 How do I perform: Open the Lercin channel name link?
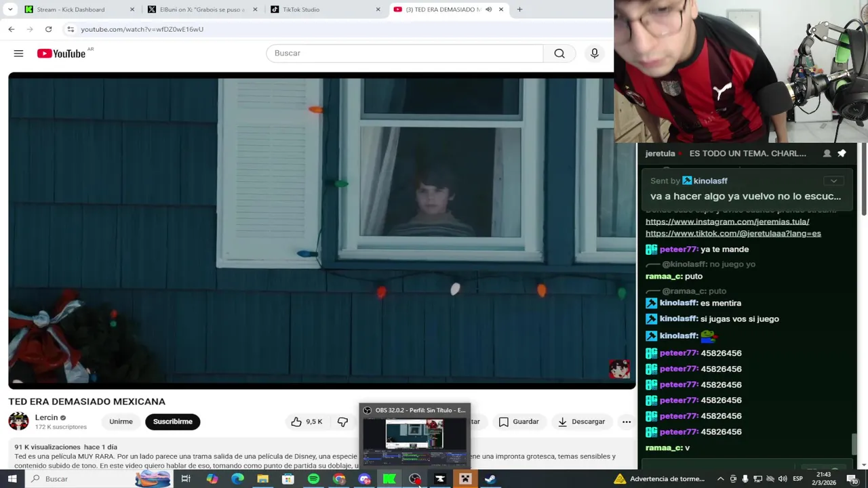(46, 418)
